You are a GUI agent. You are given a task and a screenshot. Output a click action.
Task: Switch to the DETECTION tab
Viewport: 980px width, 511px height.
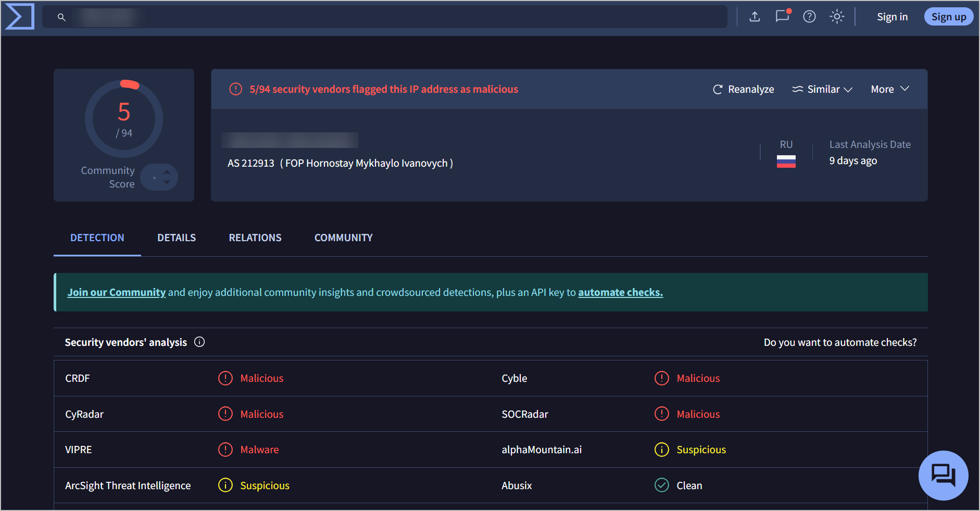[97, 238]
